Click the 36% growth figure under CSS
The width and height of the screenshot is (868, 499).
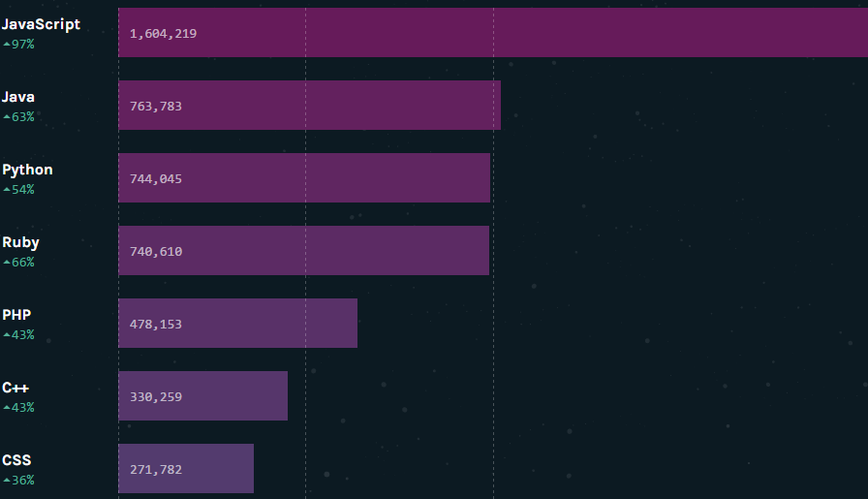pos(22,480)
